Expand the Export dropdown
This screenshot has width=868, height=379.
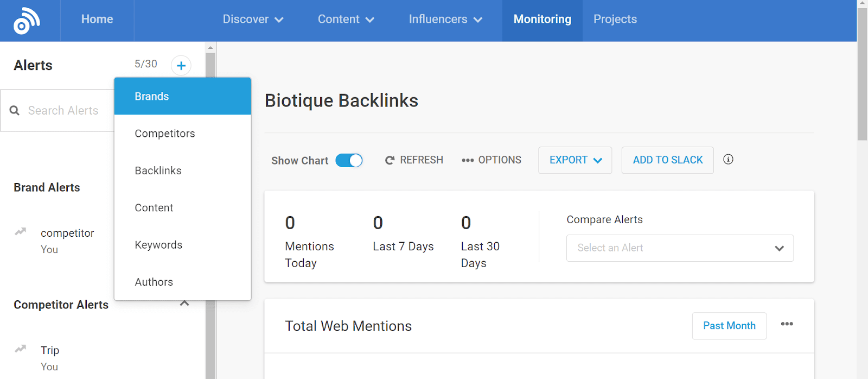pyautogui.click(x=575, y=160)
